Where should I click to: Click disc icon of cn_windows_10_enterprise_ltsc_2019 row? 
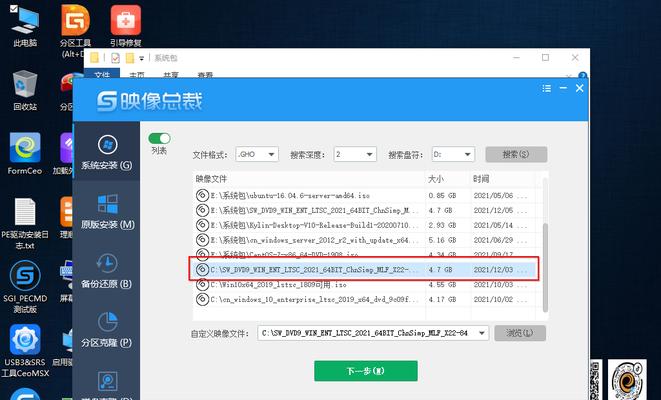click(x=202, y=299)
